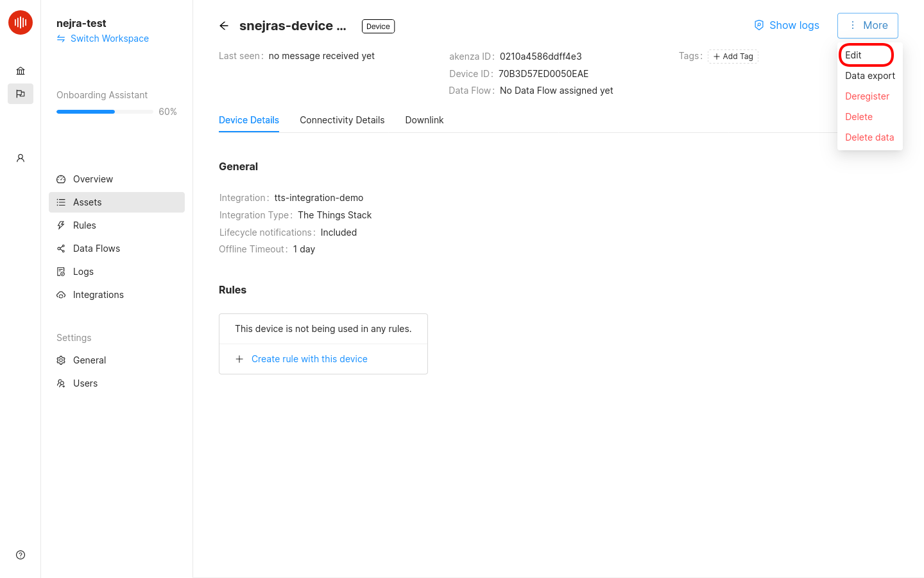Click the akenza logo icon
924x578 pixels.
tap(21, 22)
